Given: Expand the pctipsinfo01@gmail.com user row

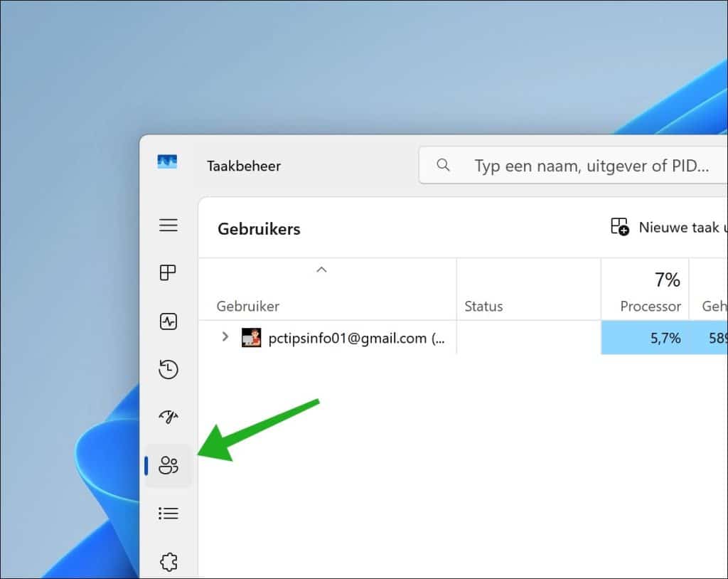Looking at the screenshot, I should (x=225, y=337).
